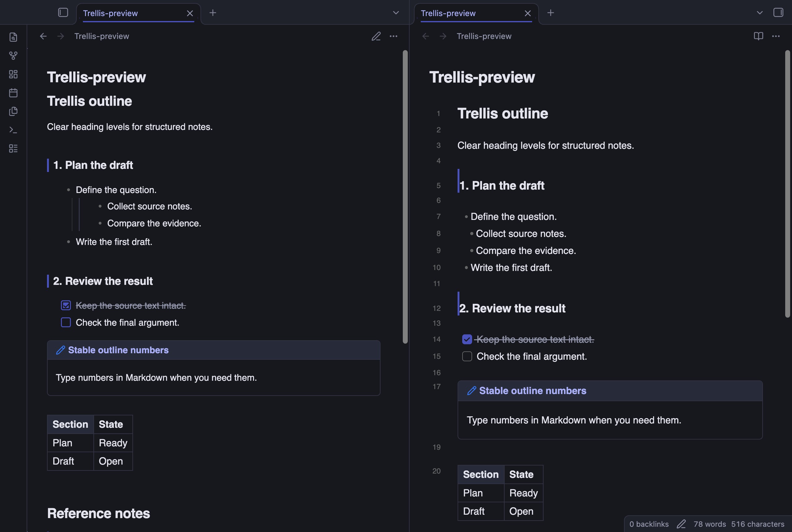This screenshot has width=792, height=532.
Task: Click 'Collect source notes.' bullet in left pane
Action: 150,206
